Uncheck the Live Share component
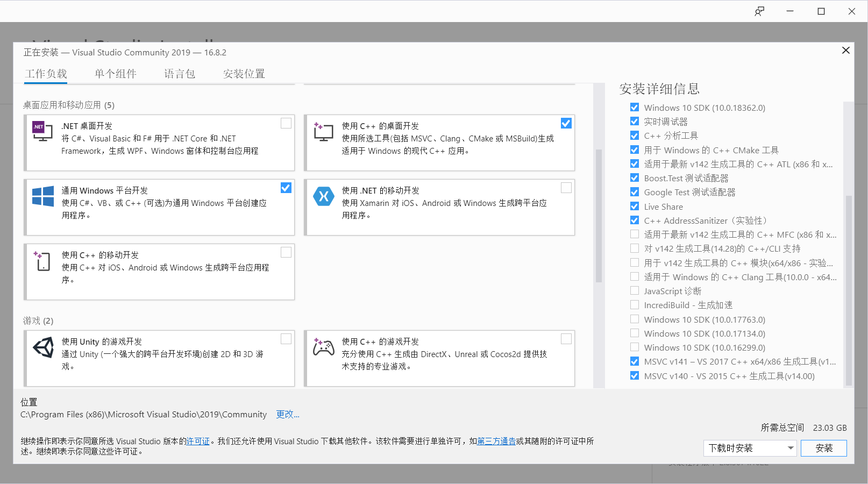This screenshot has width=868, height=484. click(x=635, y=206)
